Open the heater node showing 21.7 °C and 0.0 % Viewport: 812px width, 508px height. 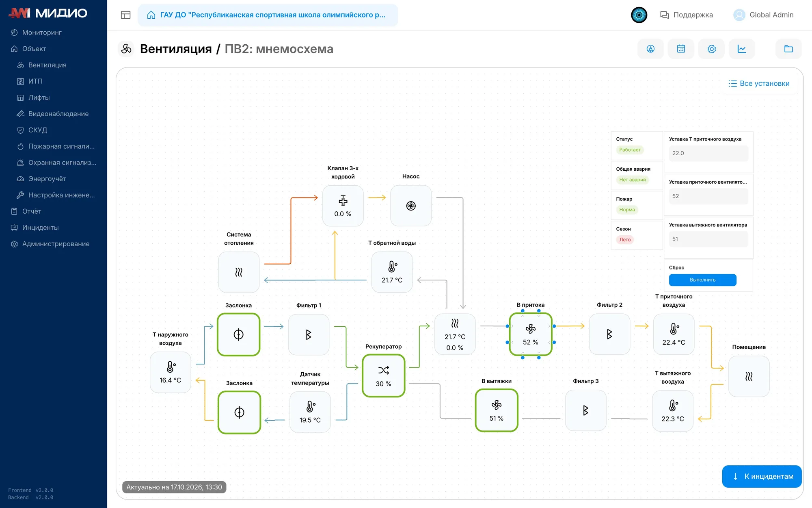click(x=455, y=334)
